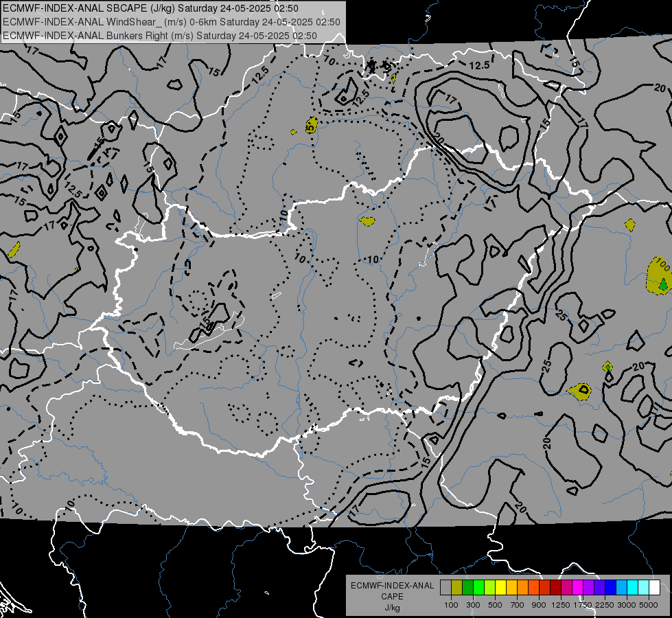Click ECMWF-INDEX-ANAL text in legend box

[x=392, y=586]
